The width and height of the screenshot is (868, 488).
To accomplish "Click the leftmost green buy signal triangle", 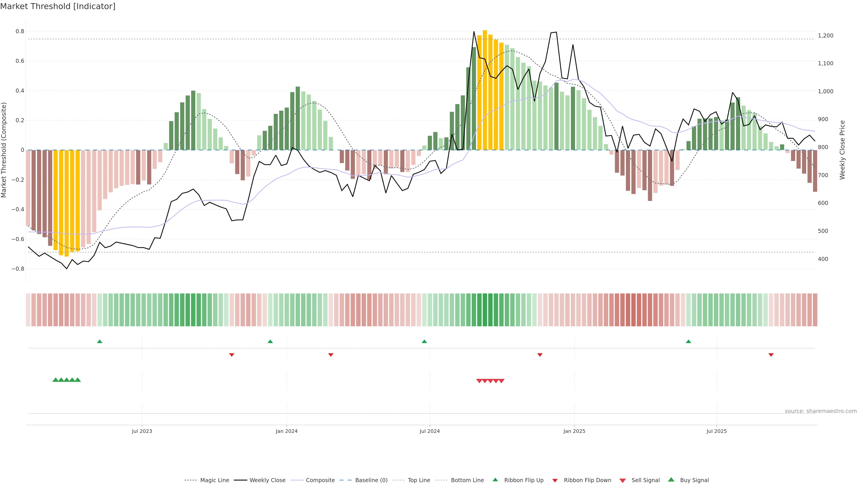I will [56, 380].
